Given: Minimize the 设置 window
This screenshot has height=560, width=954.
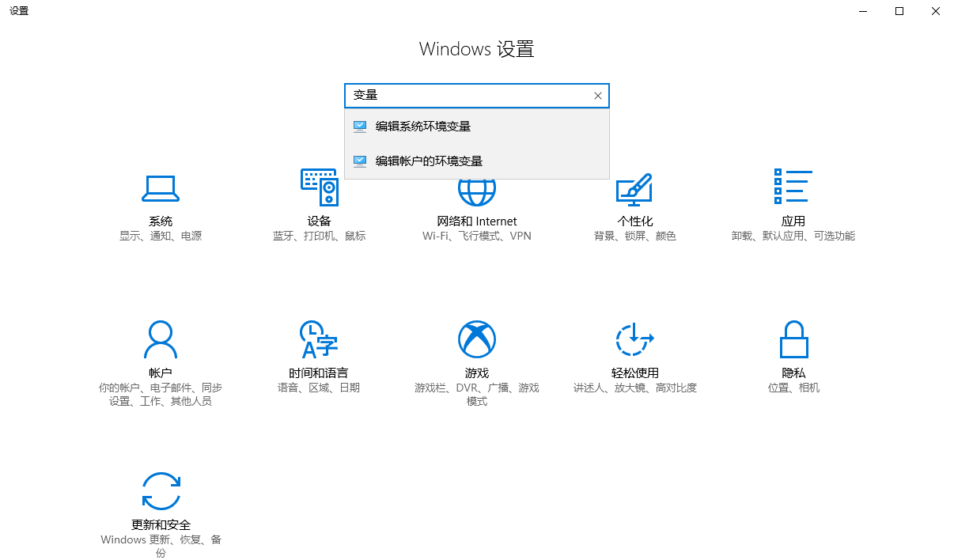Looking at the screenshot, I should [x=863, y=11].
